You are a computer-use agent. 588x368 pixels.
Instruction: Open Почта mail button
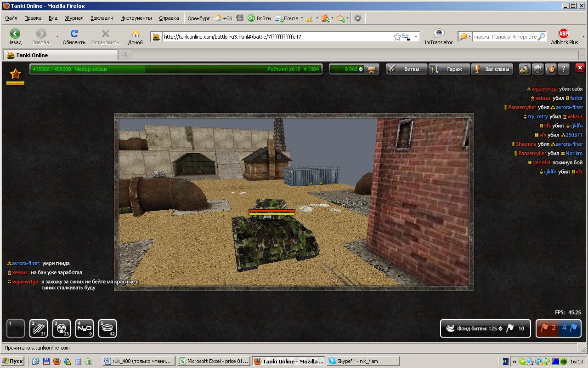click(287, 18)
